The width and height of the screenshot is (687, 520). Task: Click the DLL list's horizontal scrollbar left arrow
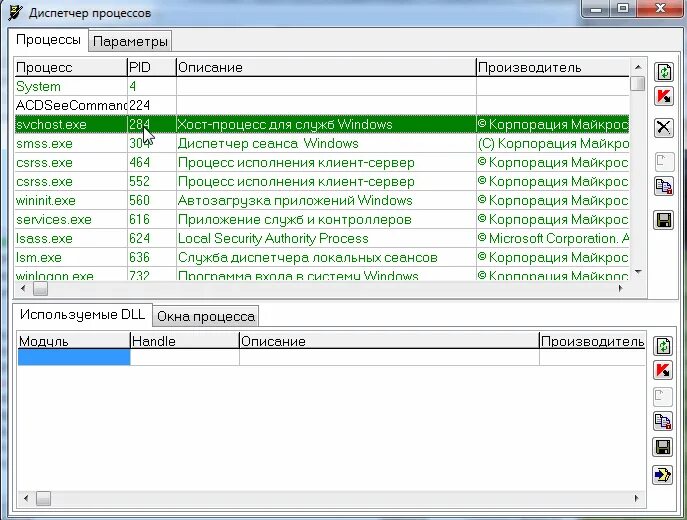[26, 498]
